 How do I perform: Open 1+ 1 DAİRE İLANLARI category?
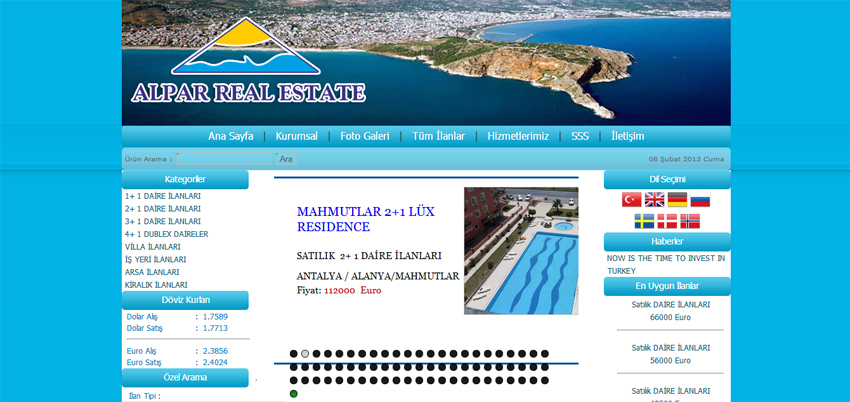tap(163, 196)
